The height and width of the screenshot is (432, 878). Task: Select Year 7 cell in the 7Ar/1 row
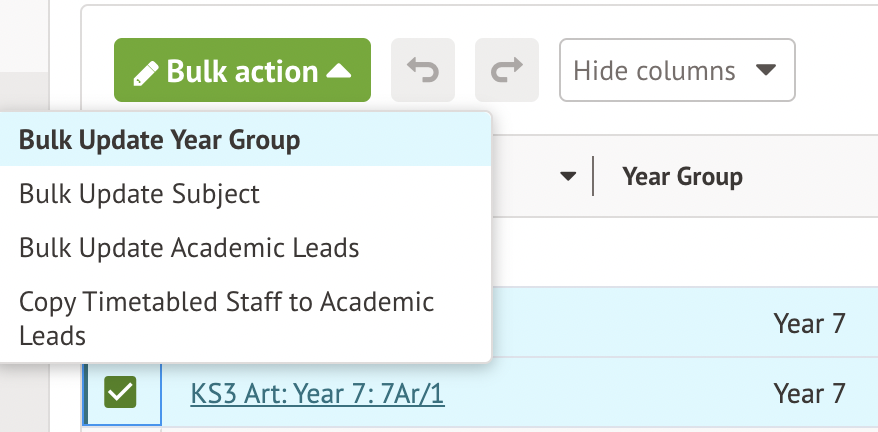pos(809,394)
